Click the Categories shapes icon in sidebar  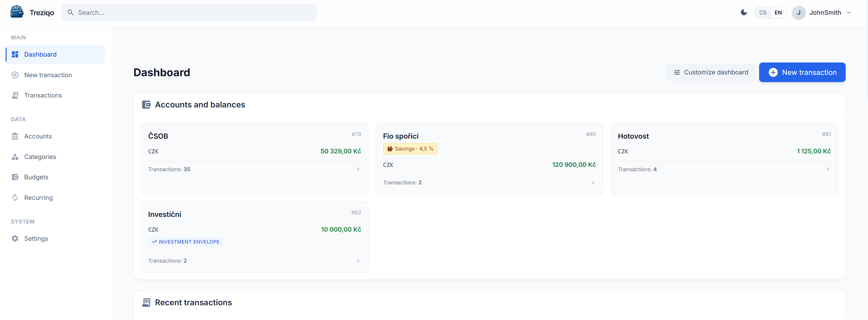pyautogui.click(x=15, y=157)
